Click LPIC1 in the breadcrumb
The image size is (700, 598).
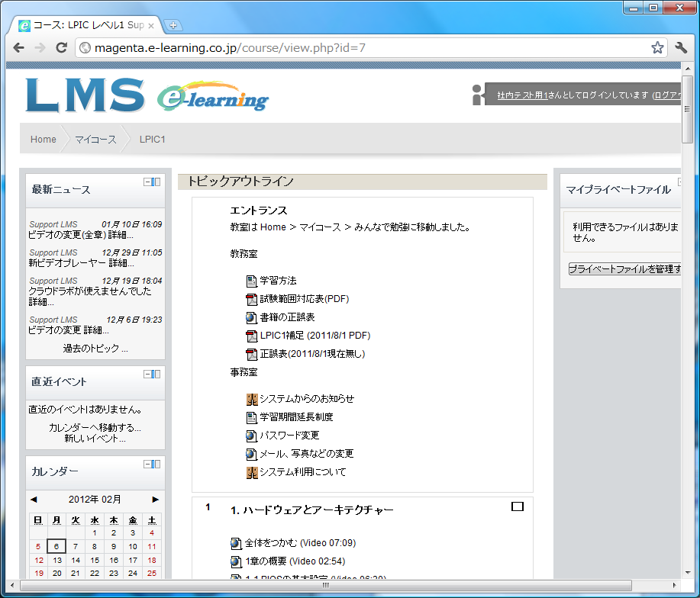coord(152,140)
